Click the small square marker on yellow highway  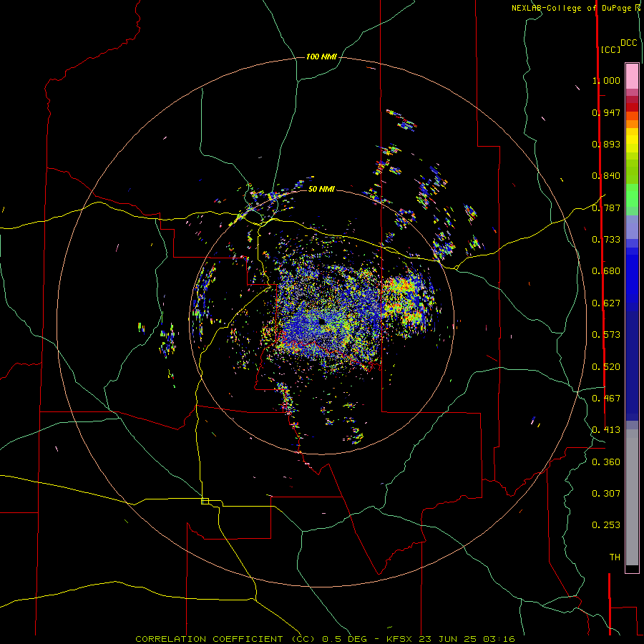pyautogui.click(x=205, y=501)
